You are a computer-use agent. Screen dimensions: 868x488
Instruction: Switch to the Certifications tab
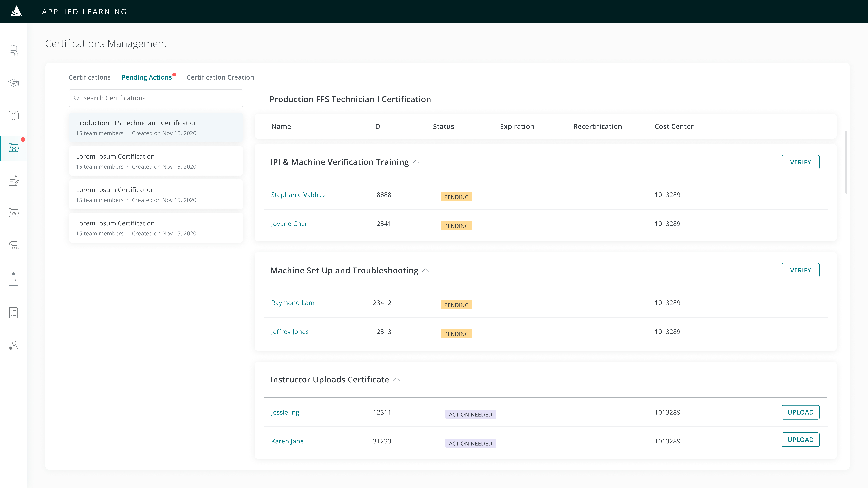click(x=90, y=77)
